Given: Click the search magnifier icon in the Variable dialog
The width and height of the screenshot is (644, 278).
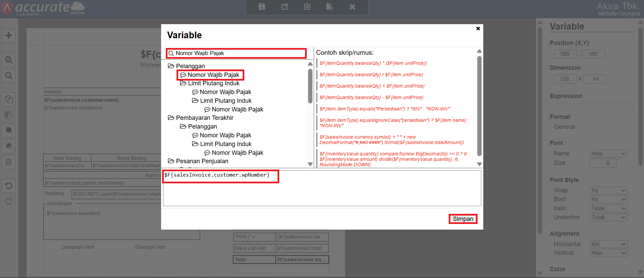Looking at the screenshot, I should (x=171, y=53).
